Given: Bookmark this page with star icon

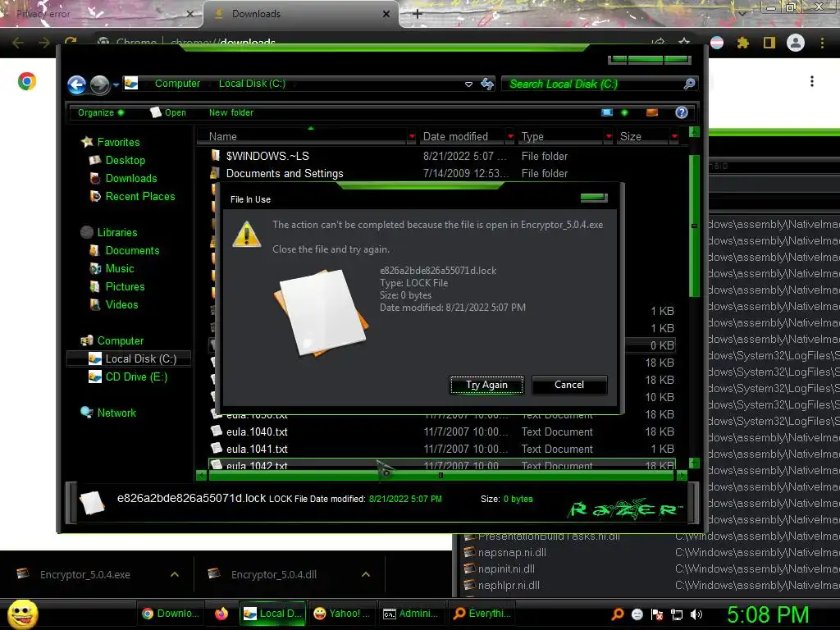Looking at the screenshot, I should click(684, 43).
